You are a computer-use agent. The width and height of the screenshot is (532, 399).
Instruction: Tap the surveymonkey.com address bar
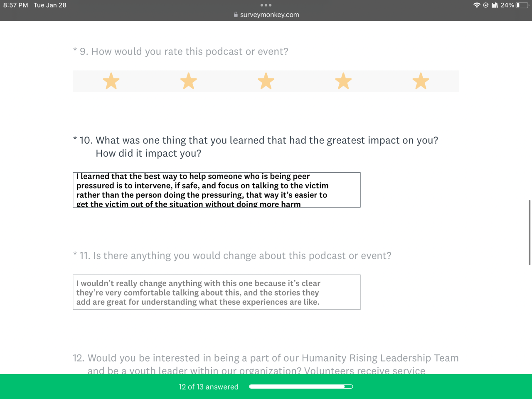point(269,15)
